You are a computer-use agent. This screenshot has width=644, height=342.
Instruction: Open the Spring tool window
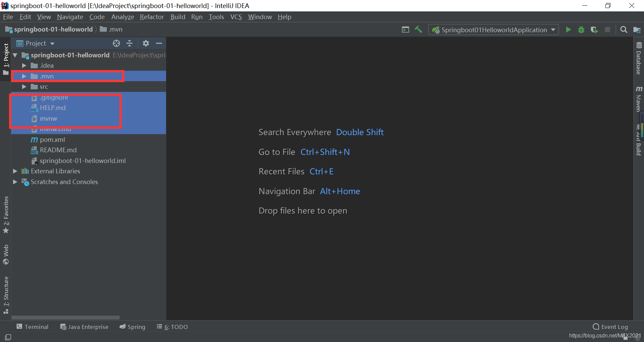[x=132, y=327]
